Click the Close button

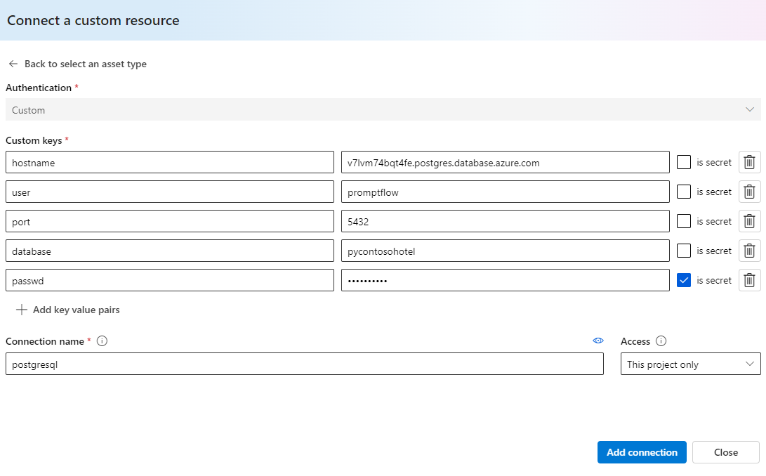tap(726, 453)
